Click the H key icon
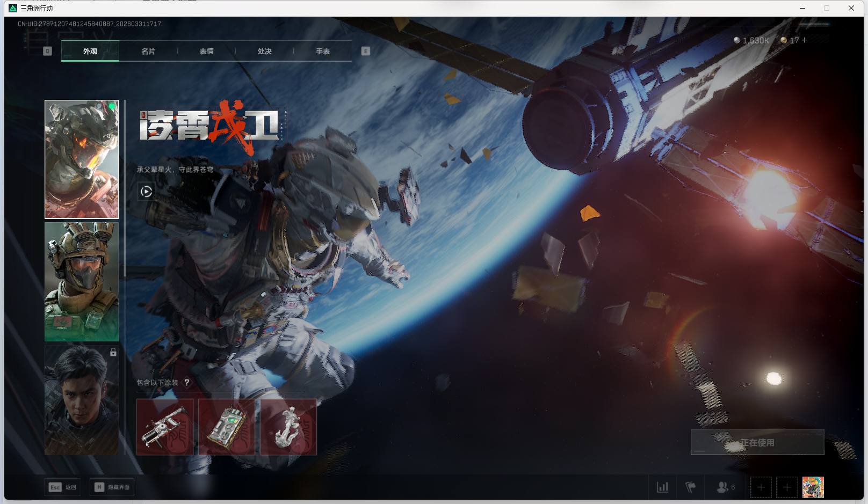868x504 pixels. 99,487
